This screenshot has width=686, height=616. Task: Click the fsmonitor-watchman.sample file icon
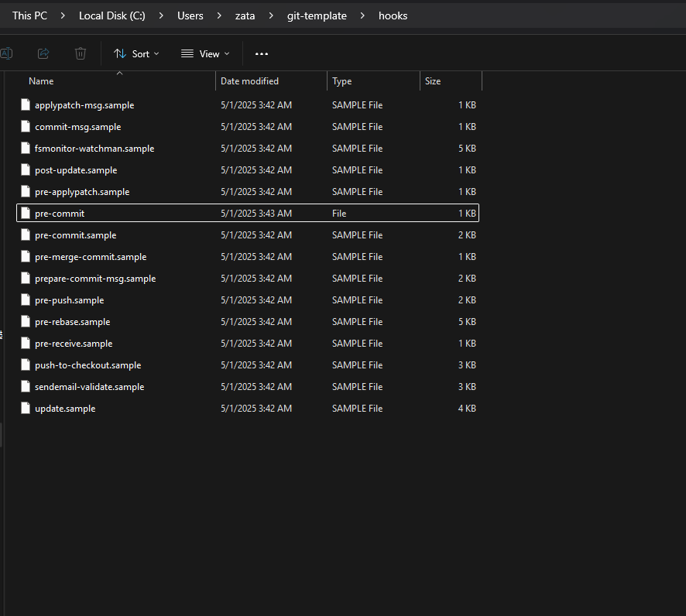(26, 148)
